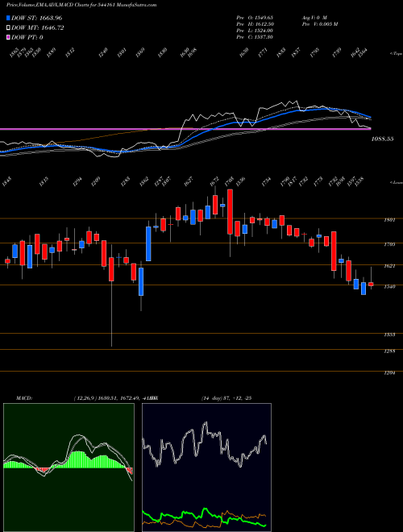Viewport: 403px width, 532px height.
Task: Click the MACD panel title label
Action: [x=23, y=398]
